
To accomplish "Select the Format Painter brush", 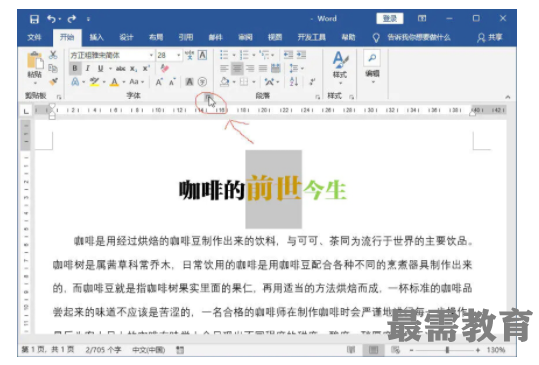I will click(x=53, y=81).
